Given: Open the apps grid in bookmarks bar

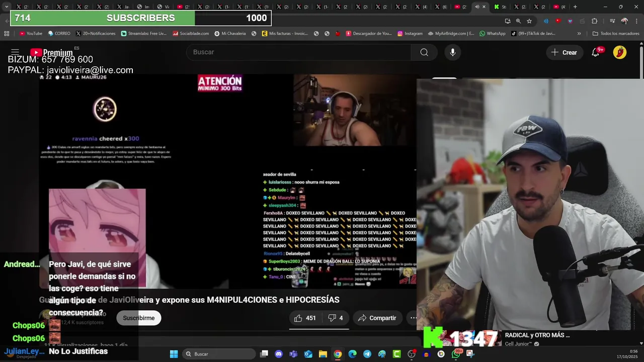Looking at the screenshot, I should (7, 34).
